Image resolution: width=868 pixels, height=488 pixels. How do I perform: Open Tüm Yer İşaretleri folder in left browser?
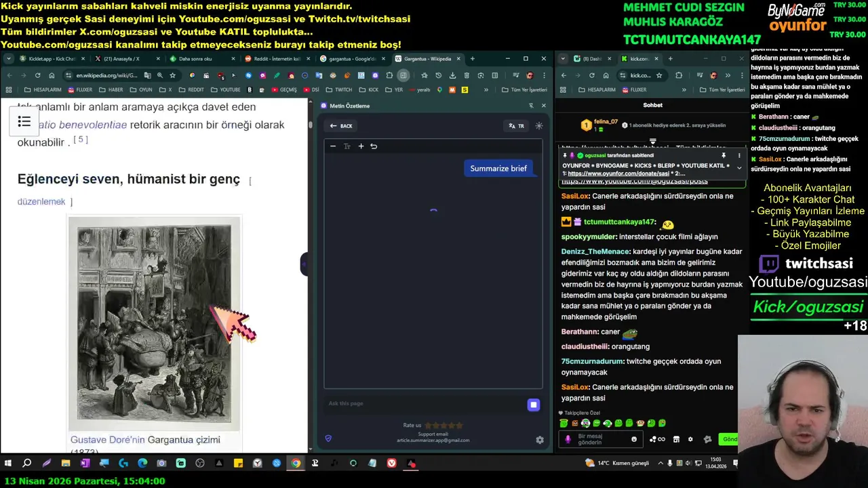point(524,89)
